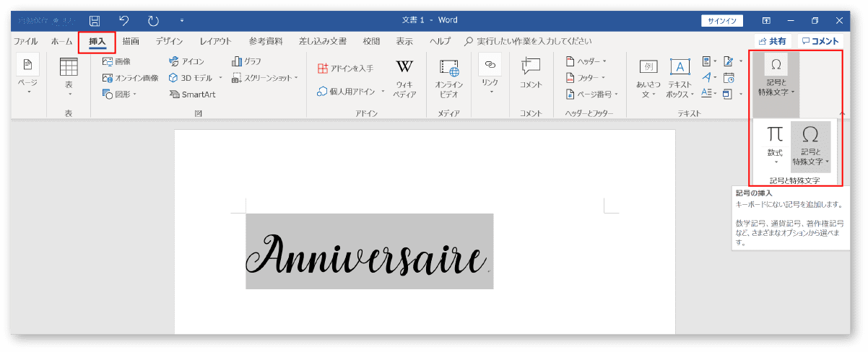
Task: Open the 表示 tab
Action: (x=404, y=41)
